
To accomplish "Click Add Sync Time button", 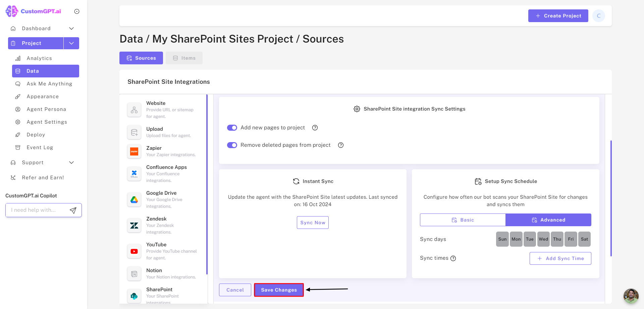I will coord(560,258).
